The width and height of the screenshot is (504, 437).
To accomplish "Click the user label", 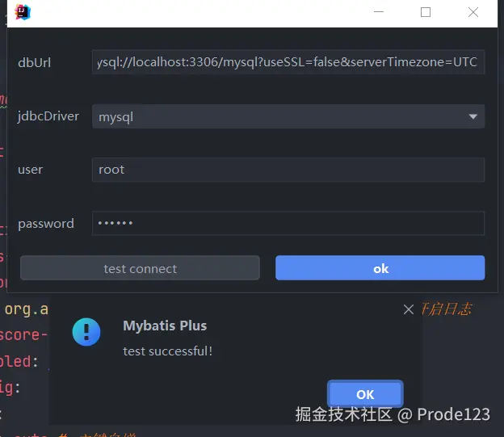I will click(30, 170).
